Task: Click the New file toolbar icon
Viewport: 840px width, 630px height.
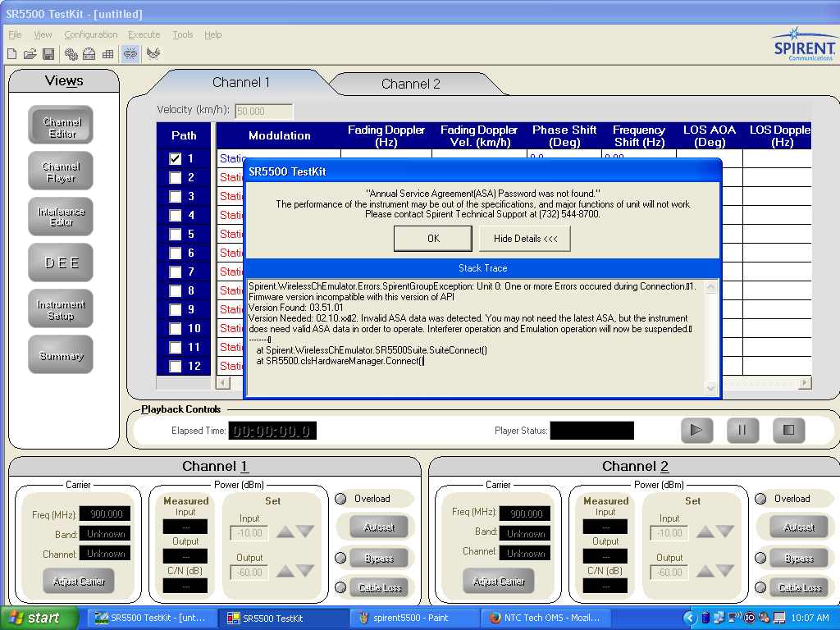Action: point(11,54)
